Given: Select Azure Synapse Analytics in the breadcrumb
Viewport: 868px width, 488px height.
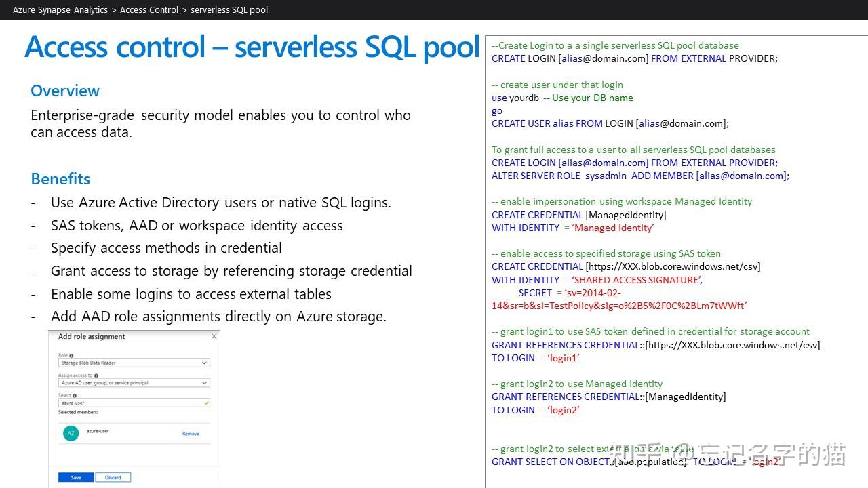Looking at the screenshot, I should [60, 10].
